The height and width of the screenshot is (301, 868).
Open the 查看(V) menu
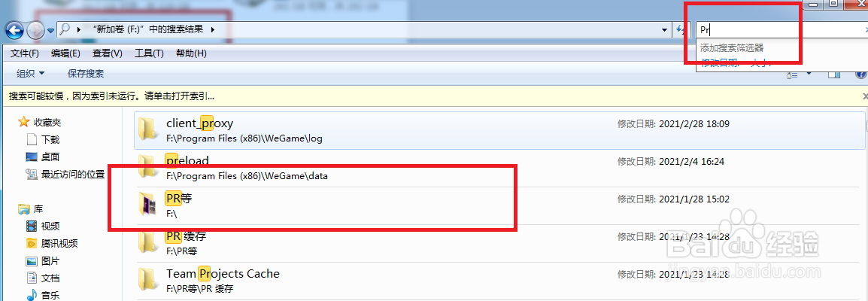(x=108, y=53)
